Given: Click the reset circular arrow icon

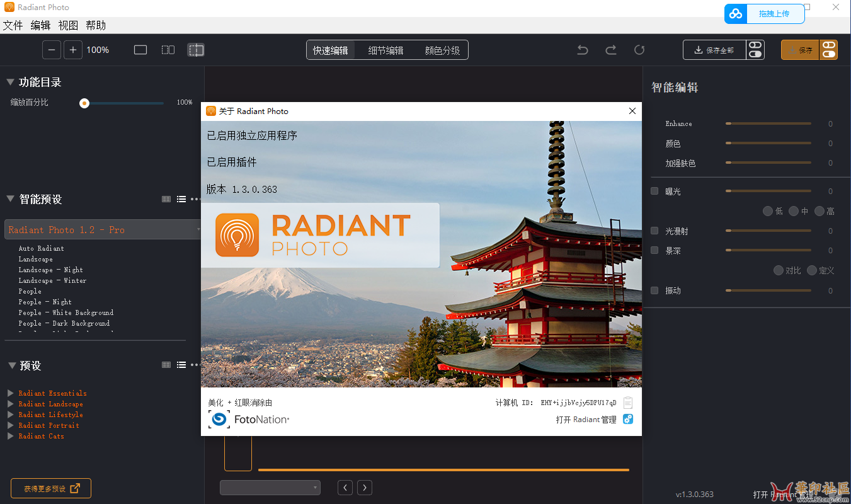Looking at the screenshot, I should point(639,50).
